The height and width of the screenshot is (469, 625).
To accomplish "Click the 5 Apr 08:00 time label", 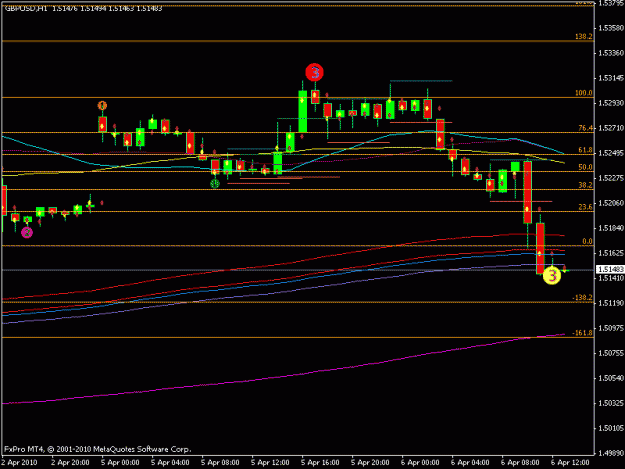I will (x=220, y=463).
